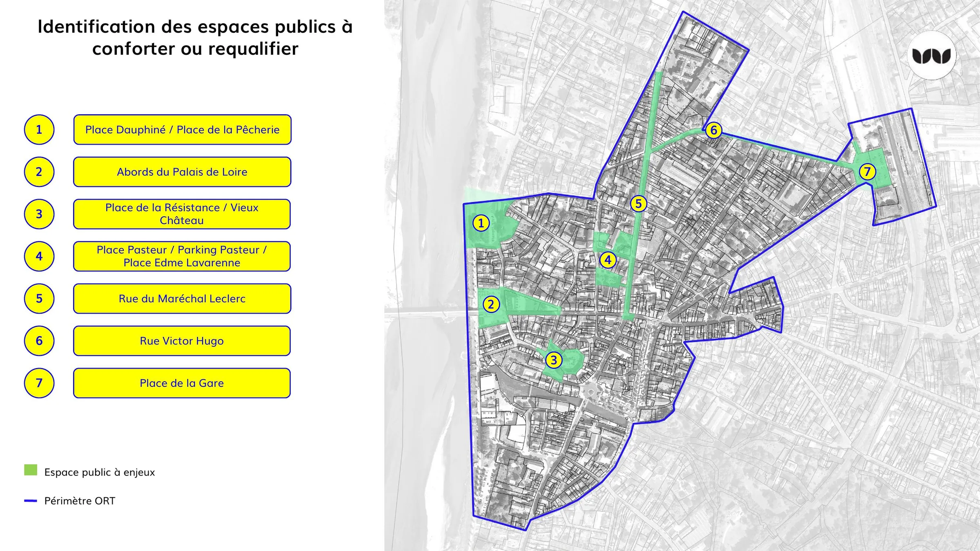Click the 'Espace public à enjeux' legend text
Screen dimensions: 980x551
coord(100,472)
